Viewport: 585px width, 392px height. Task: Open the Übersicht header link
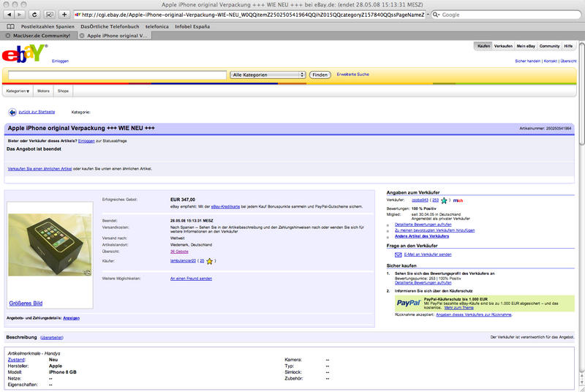(x=568, y=61)
